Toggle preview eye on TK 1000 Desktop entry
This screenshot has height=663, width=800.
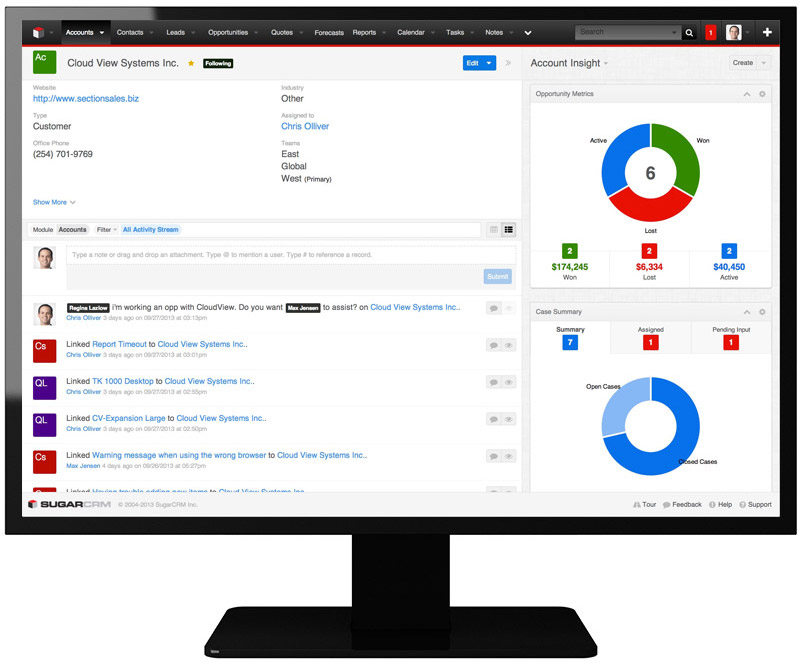tap(509, 382)
